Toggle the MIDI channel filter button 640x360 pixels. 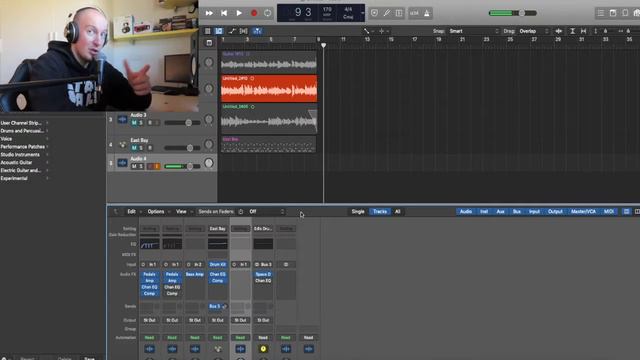pos(609,211)
